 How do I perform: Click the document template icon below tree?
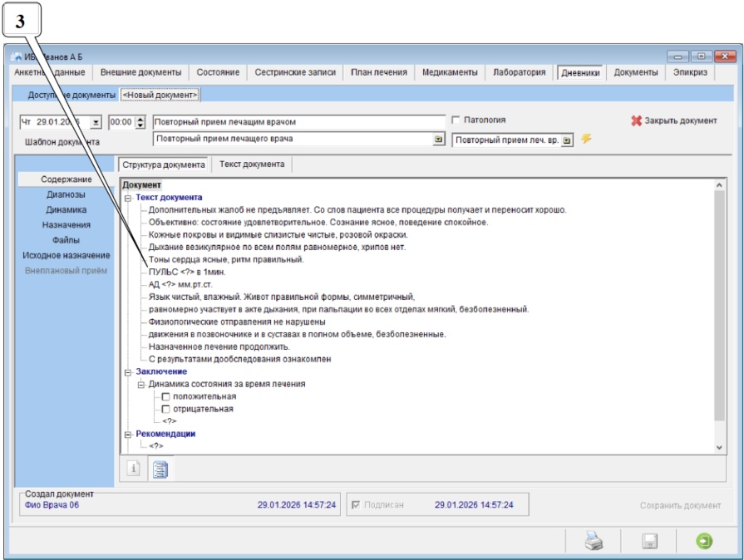tap(159, 469)
